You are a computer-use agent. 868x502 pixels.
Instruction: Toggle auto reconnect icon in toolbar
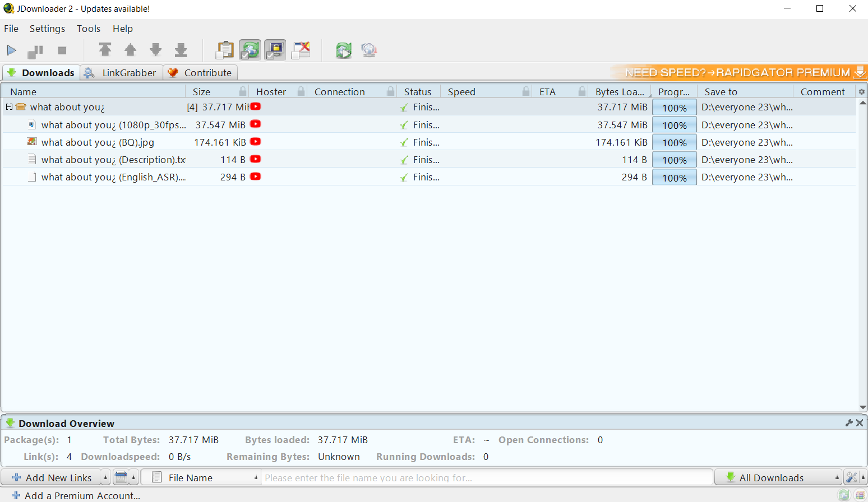250,50
